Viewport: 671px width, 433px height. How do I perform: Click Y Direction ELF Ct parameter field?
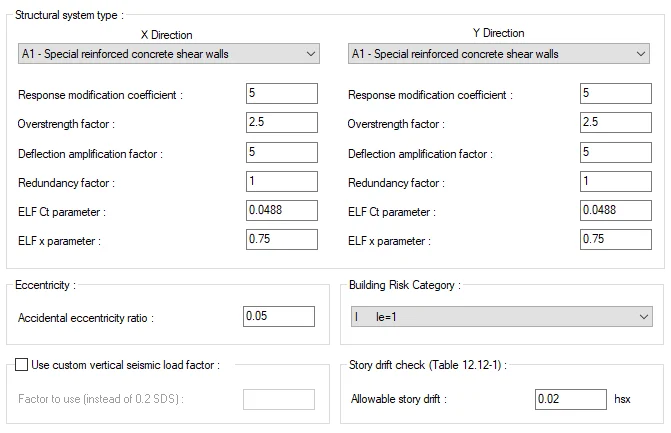click(x=616, y=211)
